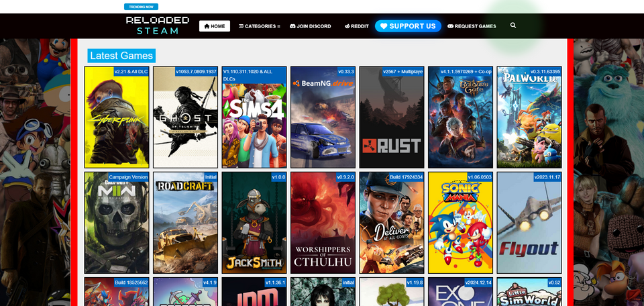
Task: Open the Request Games page
Action: click(x=472, y=26)
